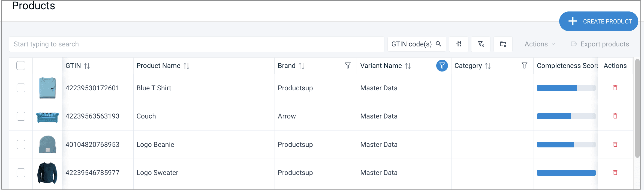The image size is (644, 190).
Task: Click the folder remove icon in toolbar
Action: [x=503, y=44]
